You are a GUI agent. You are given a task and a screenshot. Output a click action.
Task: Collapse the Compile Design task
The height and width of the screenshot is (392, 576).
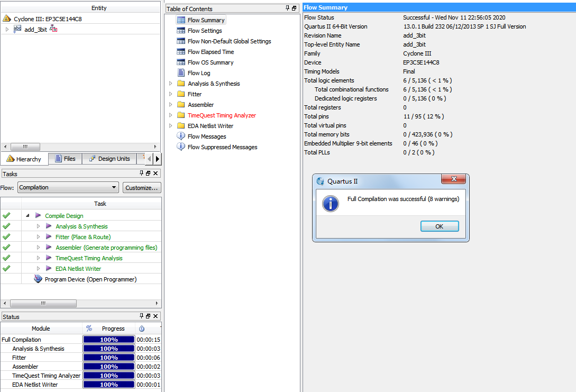[28, 216]
